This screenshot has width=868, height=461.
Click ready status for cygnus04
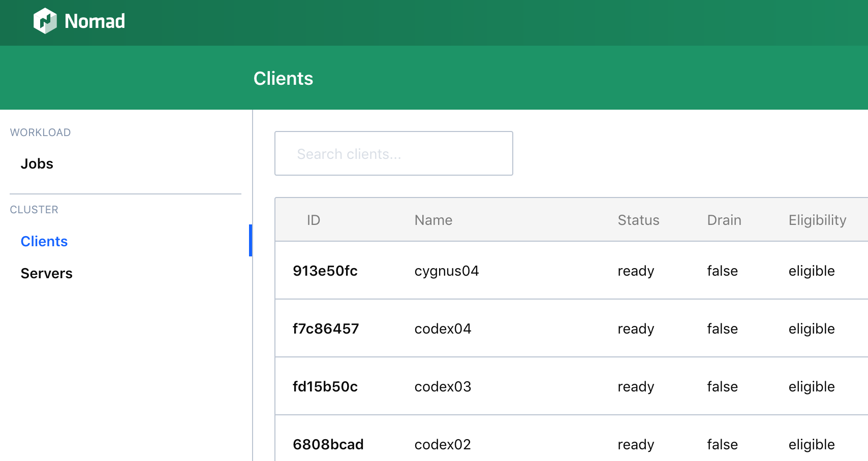coord(636,271)
